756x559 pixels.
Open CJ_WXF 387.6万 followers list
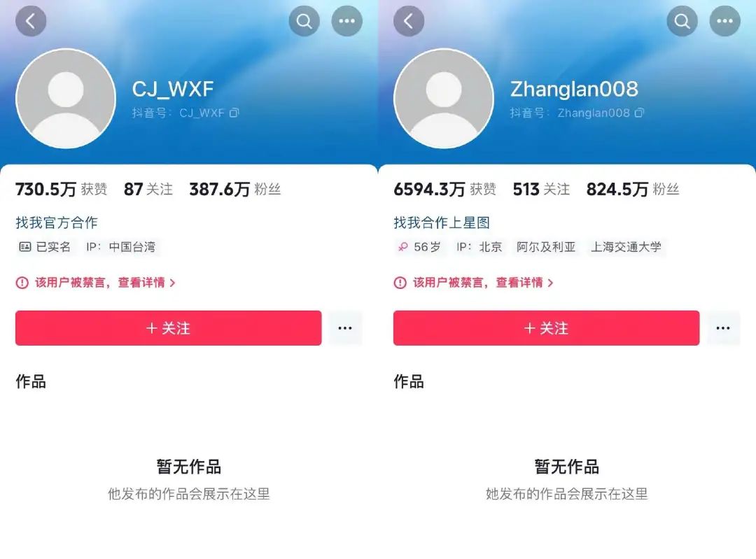[234, 189]
